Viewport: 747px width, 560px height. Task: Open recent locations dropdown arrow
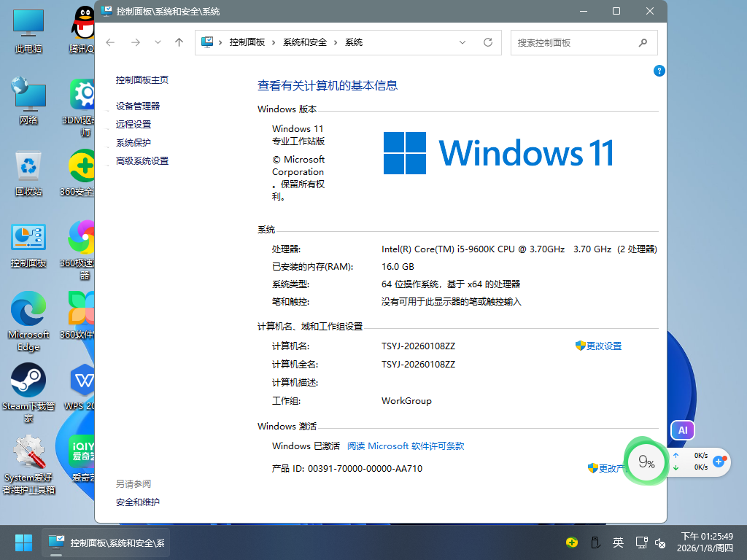click(158, 42)
